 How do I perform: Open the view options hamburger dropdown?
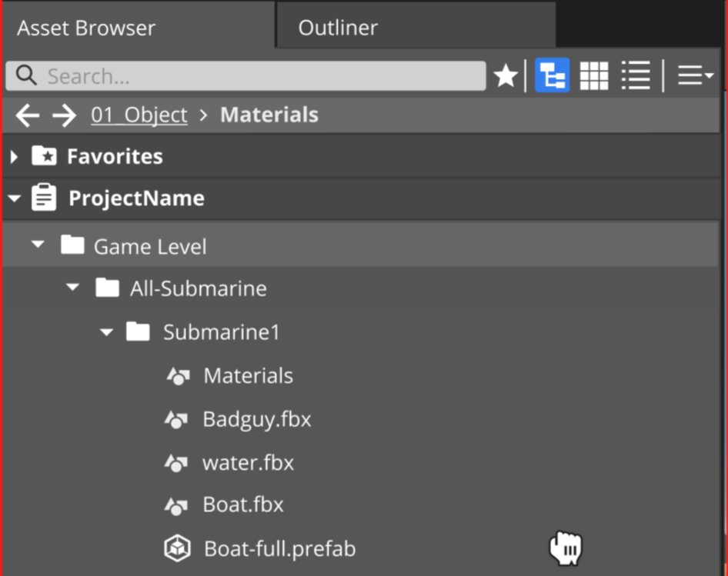click(x=693, y=75)
